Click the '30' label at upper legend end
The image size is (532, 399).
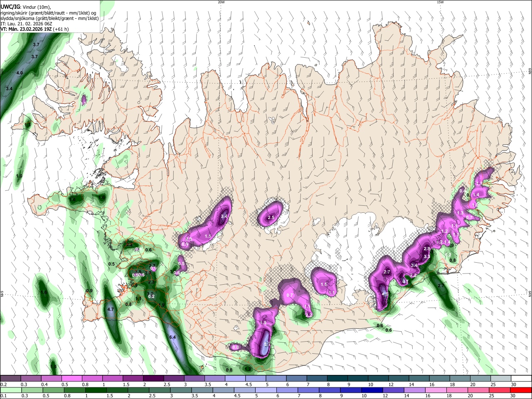(513, 384)
